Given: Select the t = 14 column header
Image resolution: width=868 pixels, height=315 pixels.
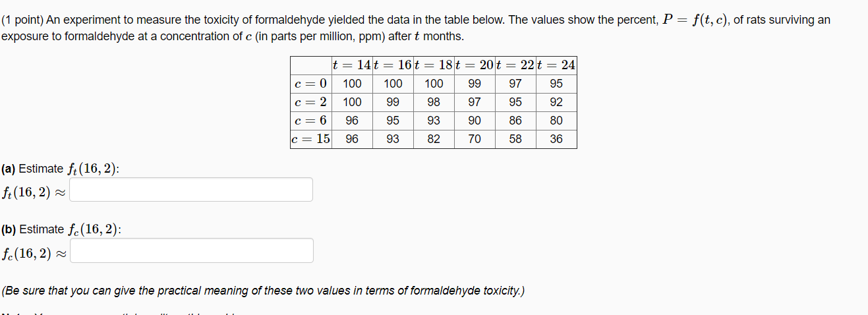Looking at the screenshot, I should pos(353,65).
